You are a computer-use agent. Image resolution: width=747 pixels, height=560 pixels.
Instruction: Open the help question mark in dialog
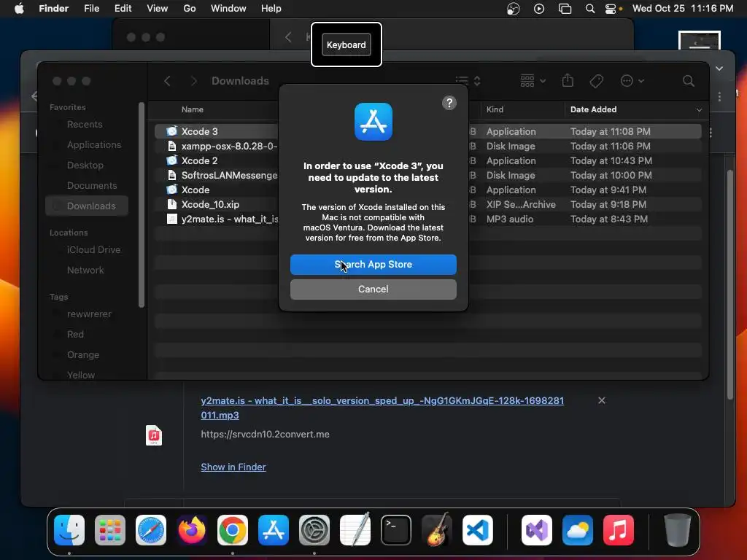[x=449, y=103]
